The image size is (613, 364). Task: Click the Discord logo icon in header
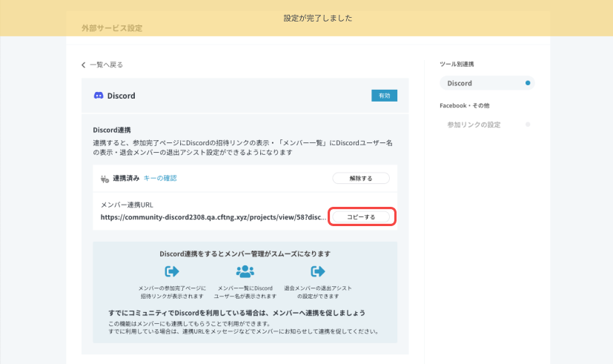coord(98,96)
